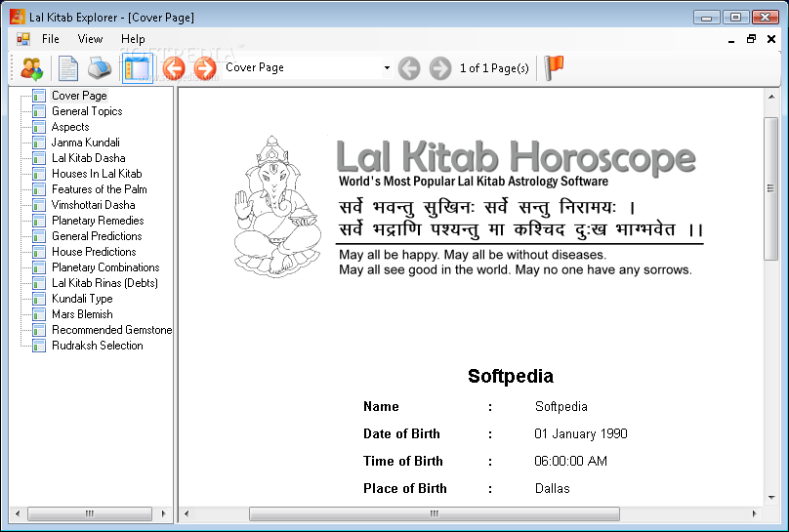The width and height of the screenshot is (789, 532).
Task: Click the "01 January 1990" birth date
Action: click(581, 434)
